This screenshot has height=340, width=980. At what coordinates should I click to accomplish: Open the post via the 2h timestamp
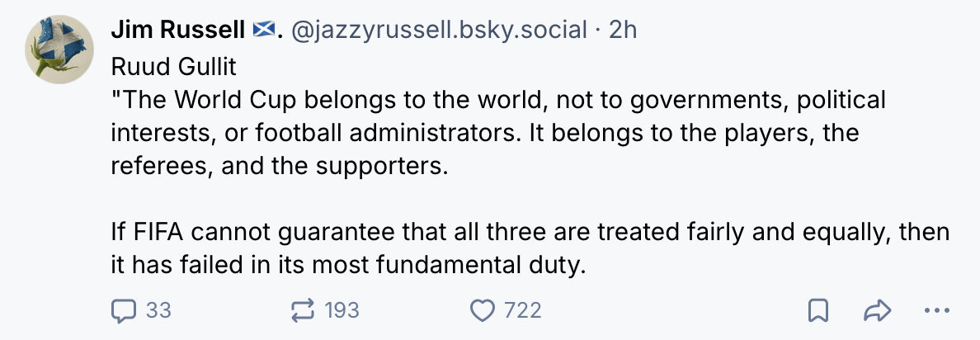click(623, 30)
